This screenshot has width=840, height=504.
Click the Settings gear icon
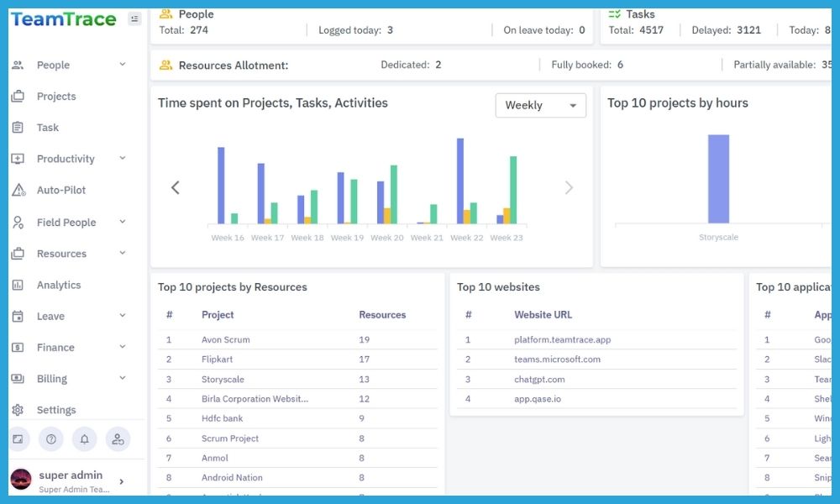tap(18, 410)
